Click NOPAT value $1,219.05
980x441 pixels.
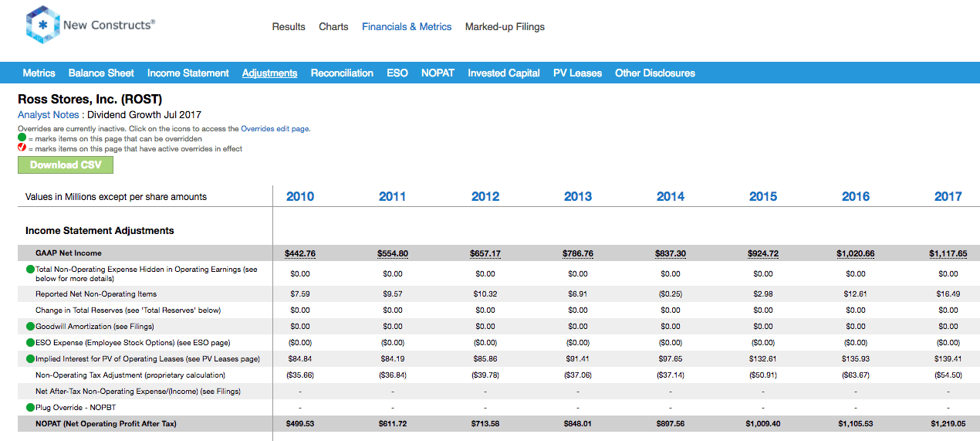(x=948, y=424)
